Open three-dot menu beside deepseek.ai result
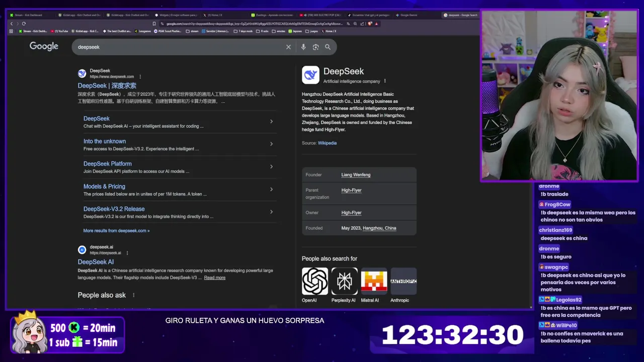Screen dimensions: 644x362 (x=127, y=253)
